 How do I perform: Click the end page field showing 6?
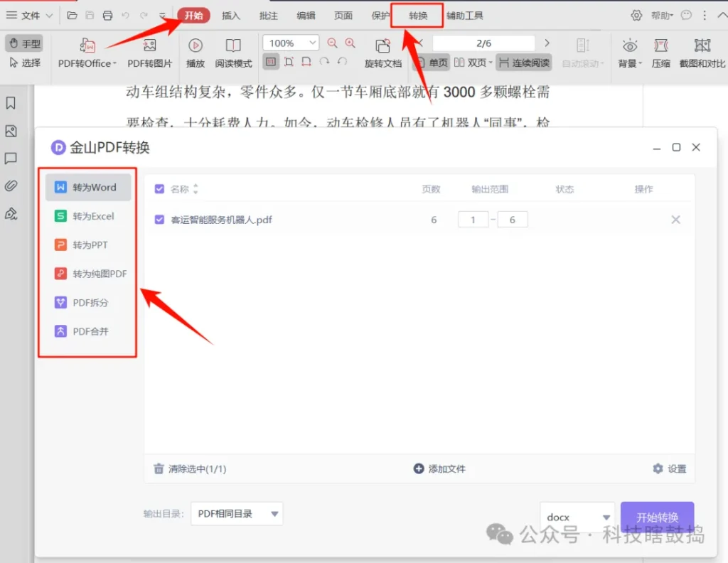tap(513, 220)
